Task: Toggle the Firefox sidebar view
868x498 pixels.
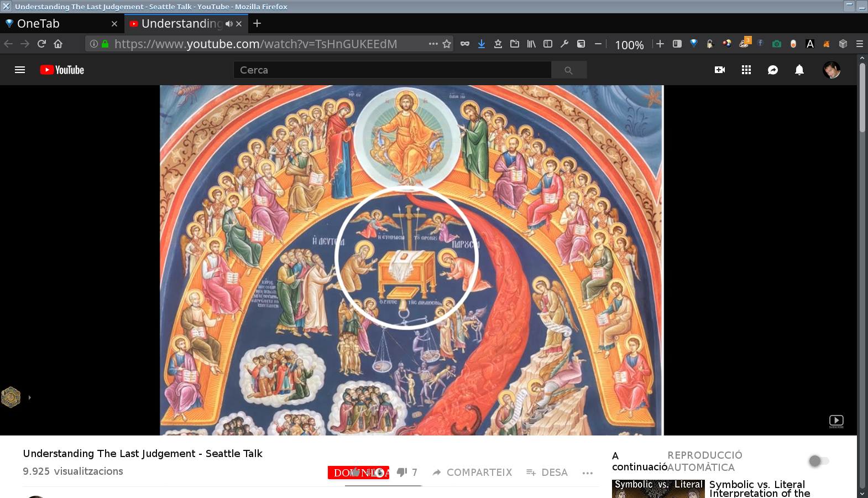Action: tap(548, 44)
